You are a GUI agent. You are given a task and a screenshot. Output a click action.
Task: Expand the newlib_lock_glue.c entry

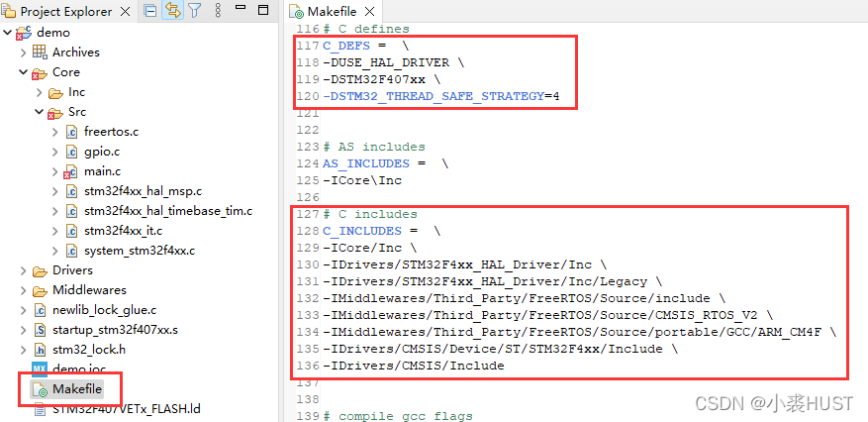click(x=23, y=310)
